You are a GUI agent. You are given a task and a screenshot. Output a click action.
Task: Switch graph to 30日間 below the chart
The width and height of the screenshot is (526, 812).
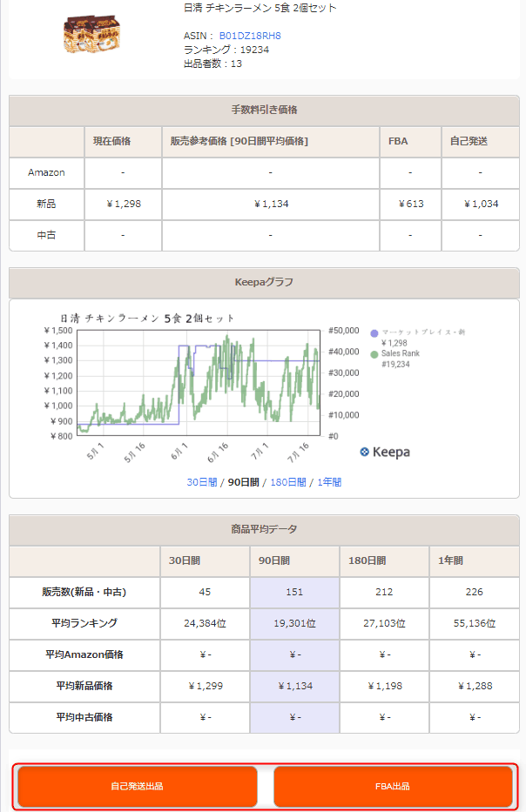tap(202, 482)
